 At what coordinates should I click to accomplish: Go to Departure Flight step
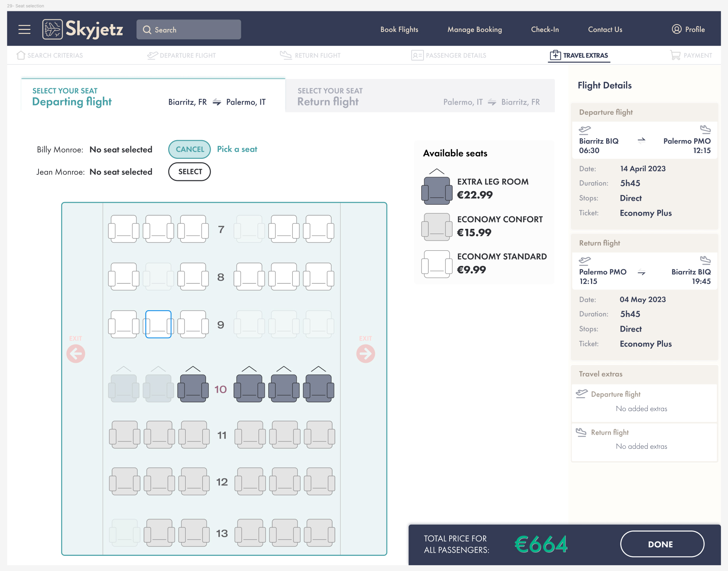(x=181, y=55)
